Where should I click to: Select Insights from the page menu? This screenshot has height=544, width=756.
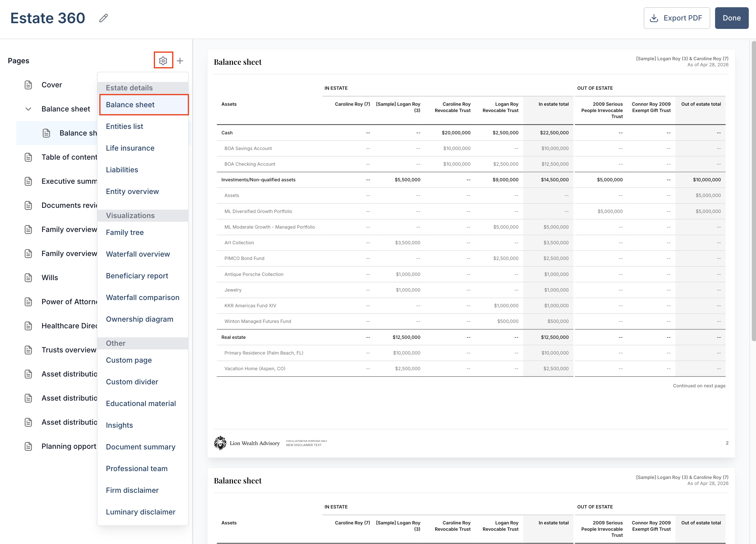click(x=143, y=425)
